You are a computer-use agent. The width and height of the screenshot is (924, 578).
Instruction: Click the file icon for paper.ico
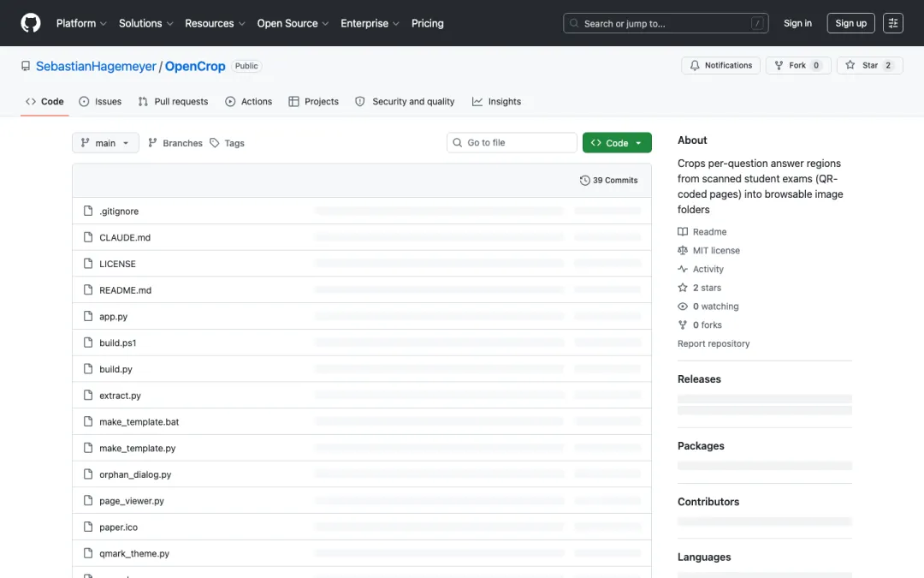(88, 527)
